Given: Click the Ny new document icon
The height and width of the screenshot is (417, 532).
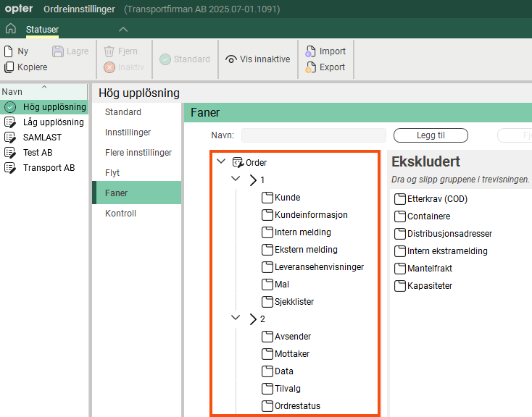Looking at the screenshot, I should coord(9,51).
